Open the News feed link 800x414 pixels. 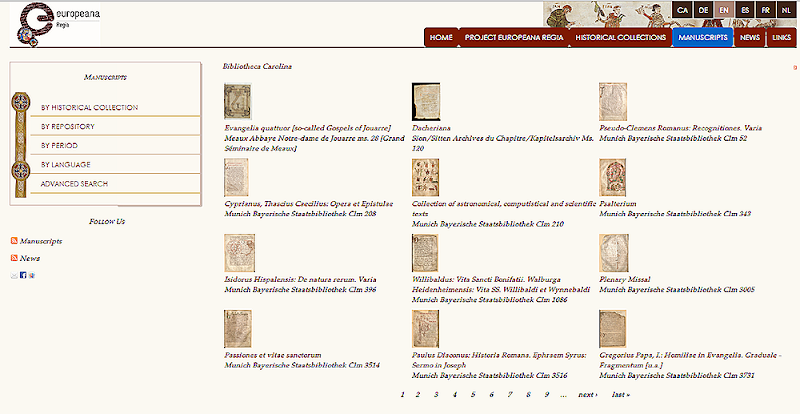click(30, 258)
